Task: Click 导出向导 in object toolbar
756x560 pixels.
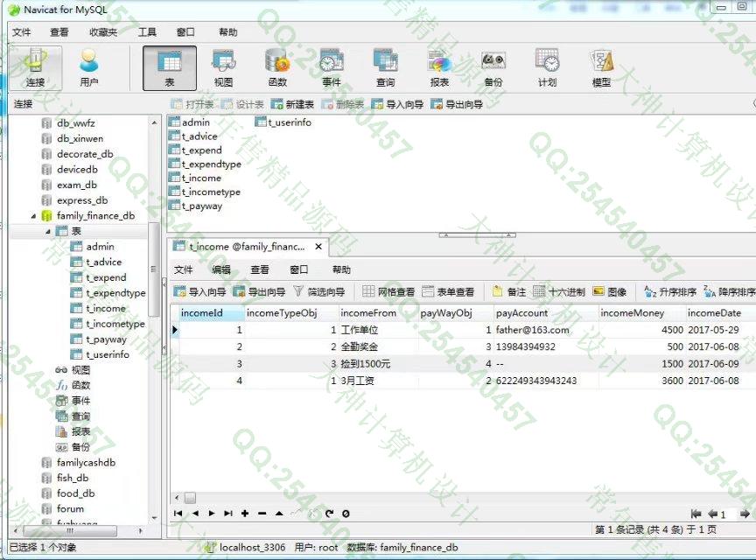Action: tap(457, 104)
